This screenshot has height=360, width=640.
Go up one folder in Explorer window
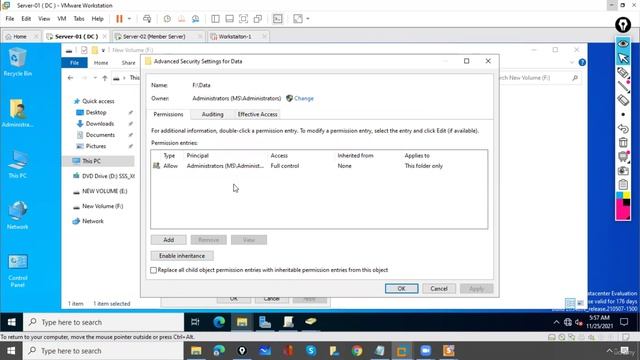pyautogui.click(x=105, y=78)
